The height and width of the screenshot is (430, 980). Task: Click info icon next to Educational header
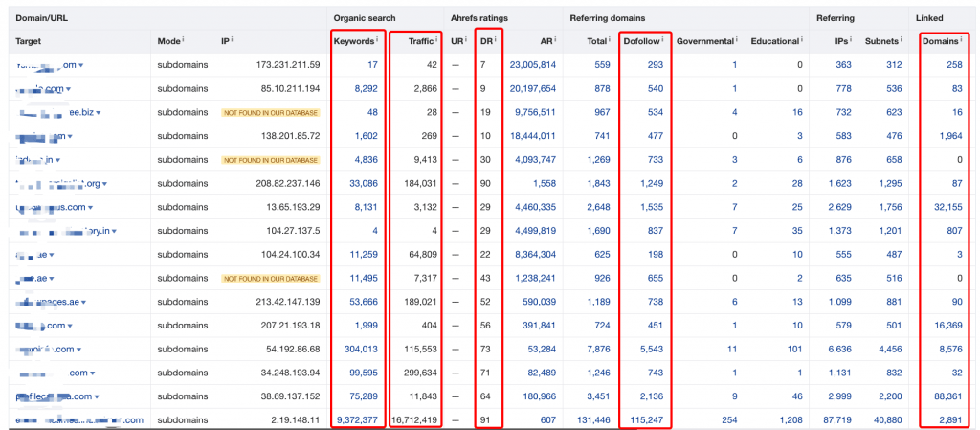802,40
